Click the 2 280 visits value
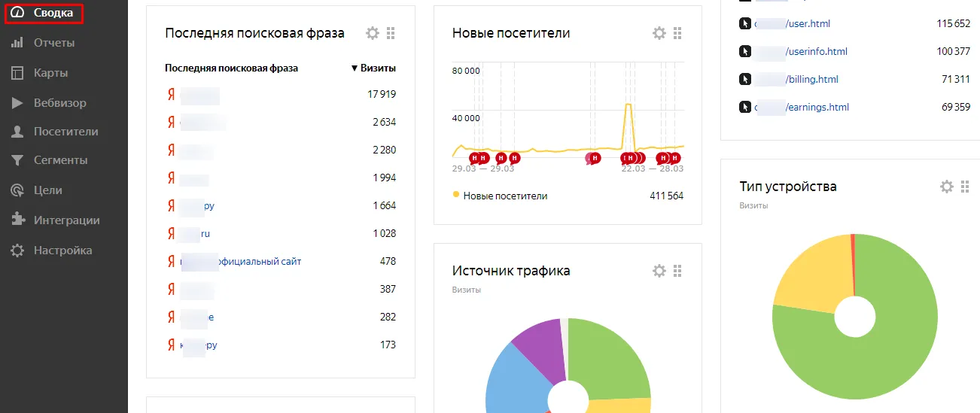 tap(384, 150)
